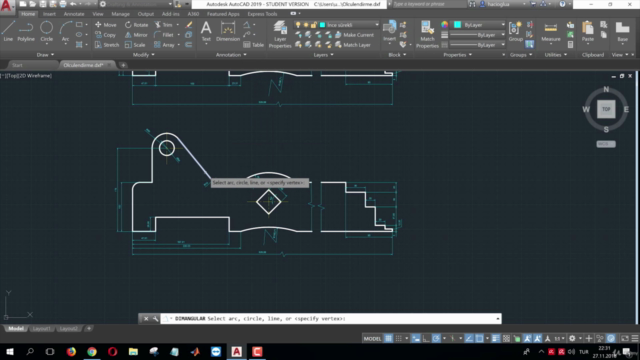
Task: Toggle dynamic input in status bar
Action: (x=416, y=338)
